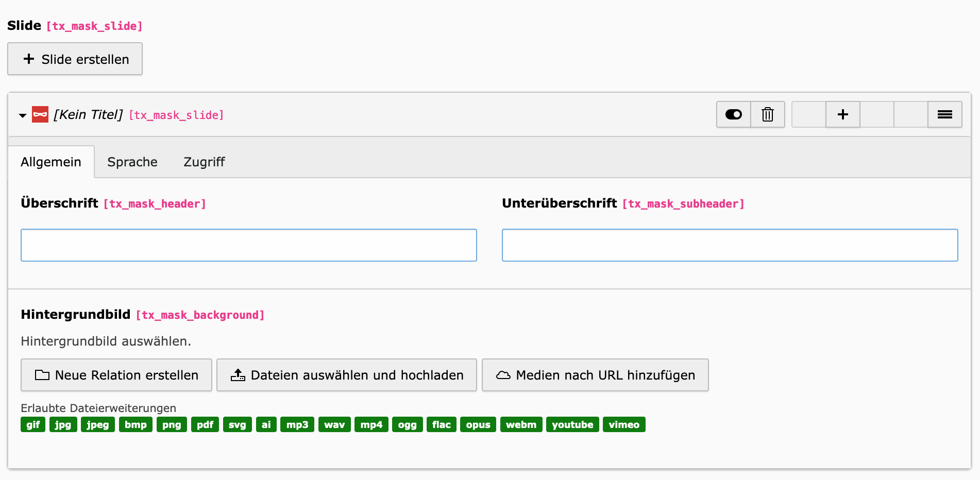This screenshot has width=980, height=480.
Task: Delete the slide with trash icon
Action: [x=767, y=114]
